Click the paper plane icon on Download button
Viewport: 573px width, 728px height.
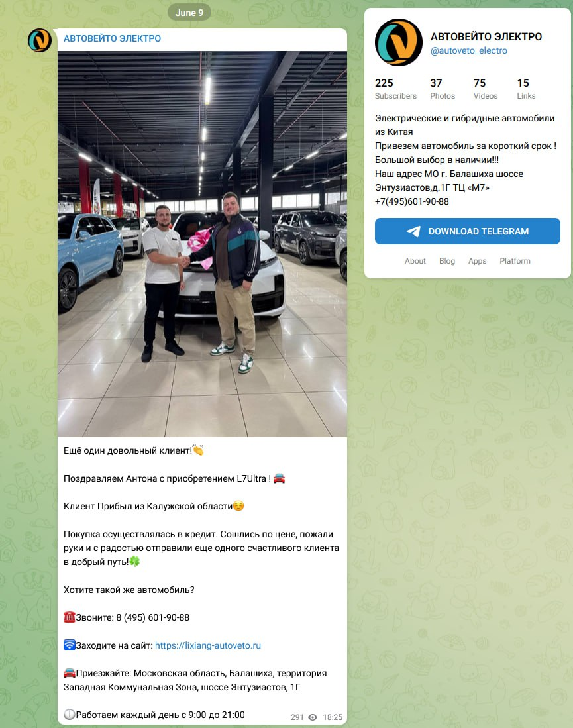pos(413,231)
